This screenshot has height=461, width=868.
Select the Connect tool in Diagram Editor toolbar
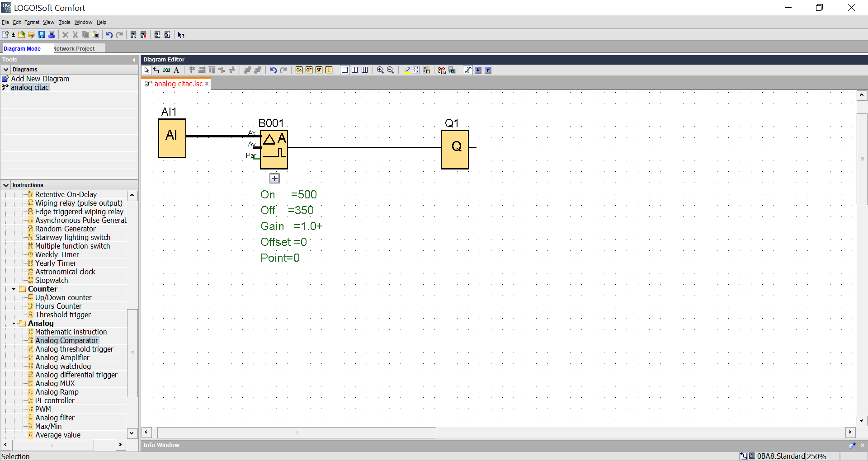[x=156, y=70]
